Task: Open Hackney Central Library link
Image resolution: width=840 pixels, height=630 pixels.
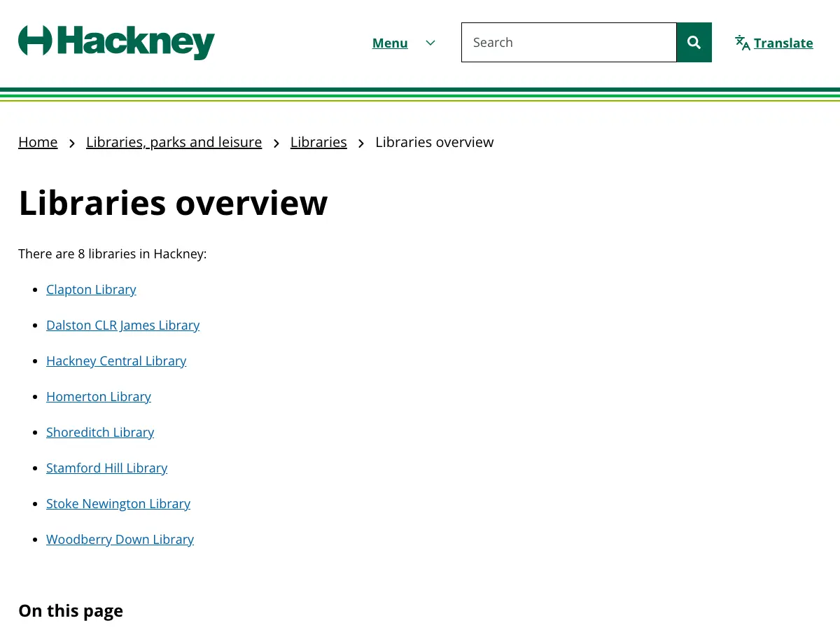Action: (x=116, y=360)
